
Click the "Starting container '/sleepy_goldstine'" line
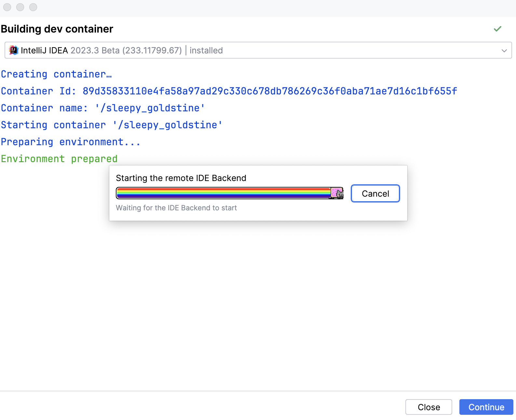point(112,125)
